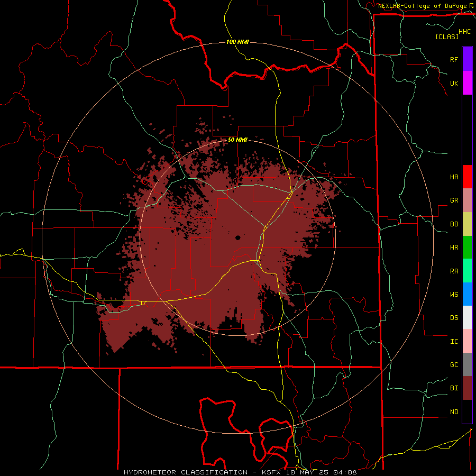The height and width of the screenshot is (476, 476).
Task: Click the DS white legend swatch
Action: coord(467,317)
